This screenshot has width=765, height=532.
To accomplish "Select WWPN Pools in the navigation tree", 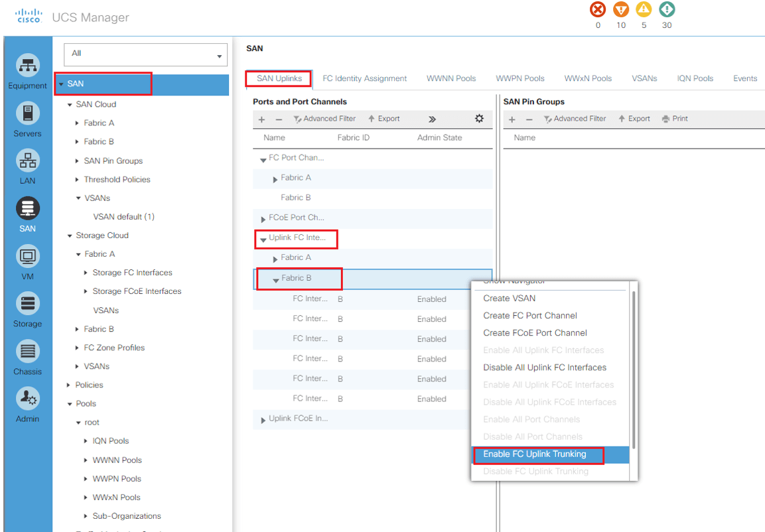I will point(117,479).
